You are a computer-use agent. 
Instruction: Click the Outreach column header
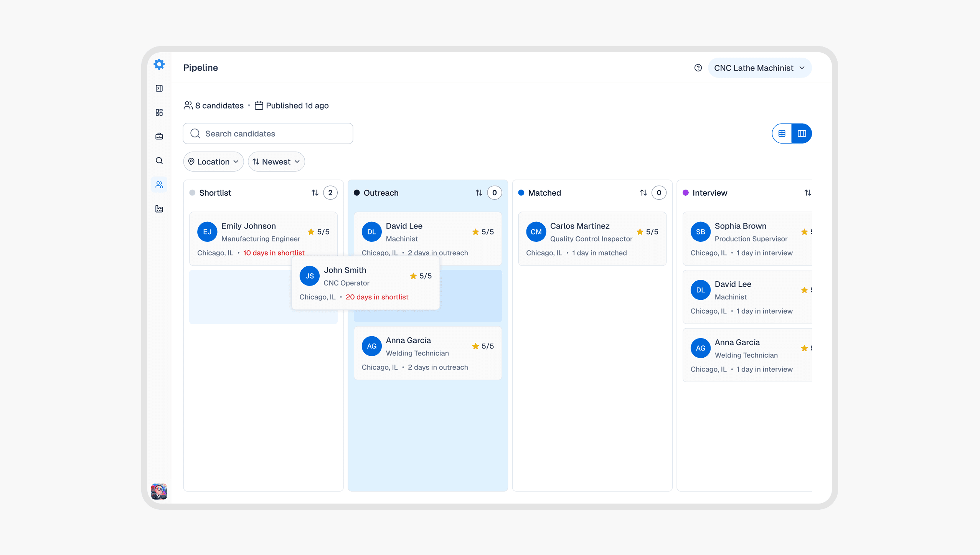click(x=381, y=193)
